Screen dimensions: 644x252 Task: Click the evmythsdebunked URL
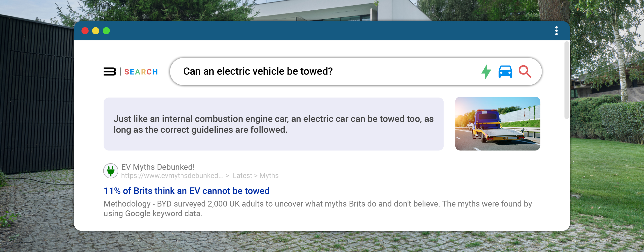tap(172, 176)
